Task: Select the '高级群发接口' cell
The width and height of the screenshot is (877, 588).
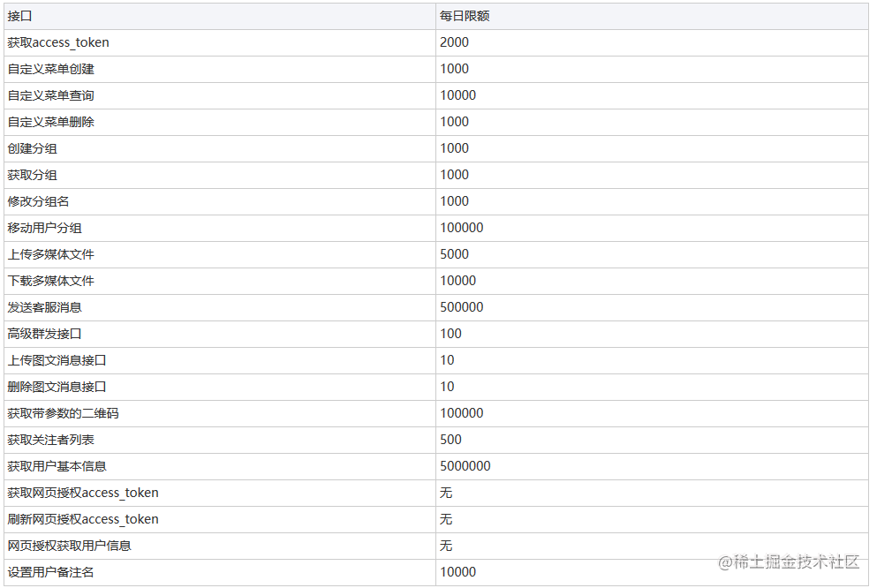Action: pos(220,335)
